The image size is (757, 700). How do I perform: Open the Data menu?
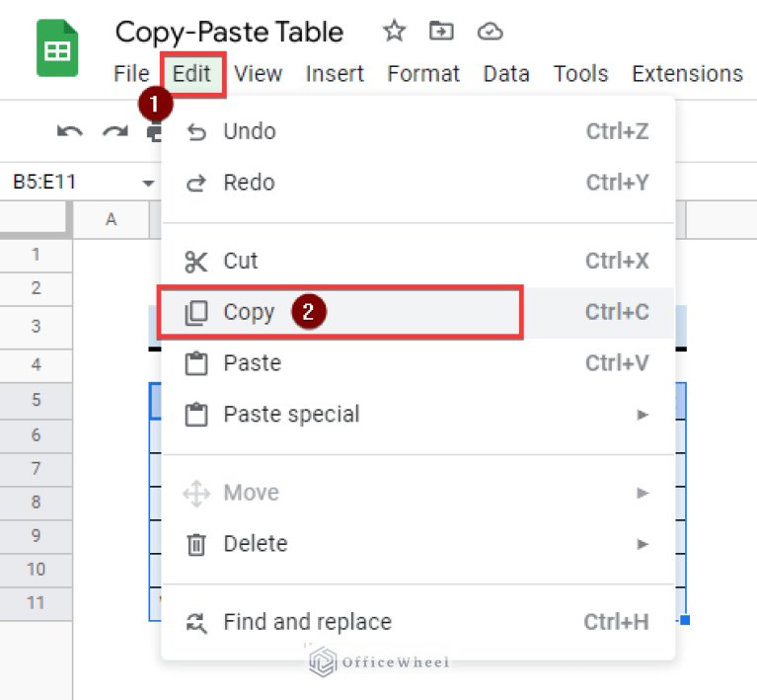tap(506, 74)
